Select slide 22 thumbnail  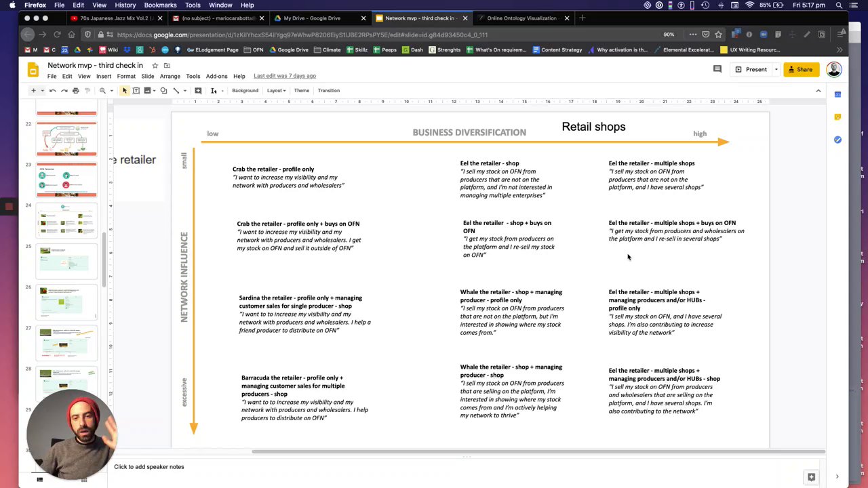66,138
